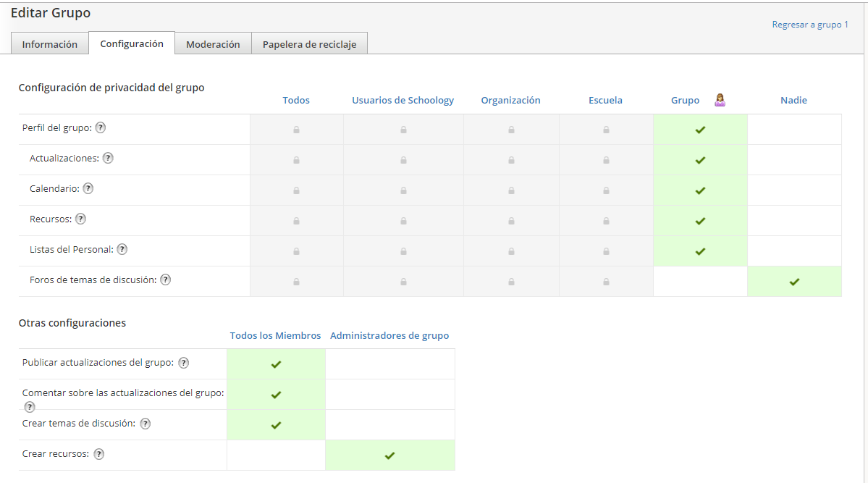The height and width of the screenshot is (483, 868).
Task: Click the person icon beside the Grupo column
Action: (x=720, y=99)
